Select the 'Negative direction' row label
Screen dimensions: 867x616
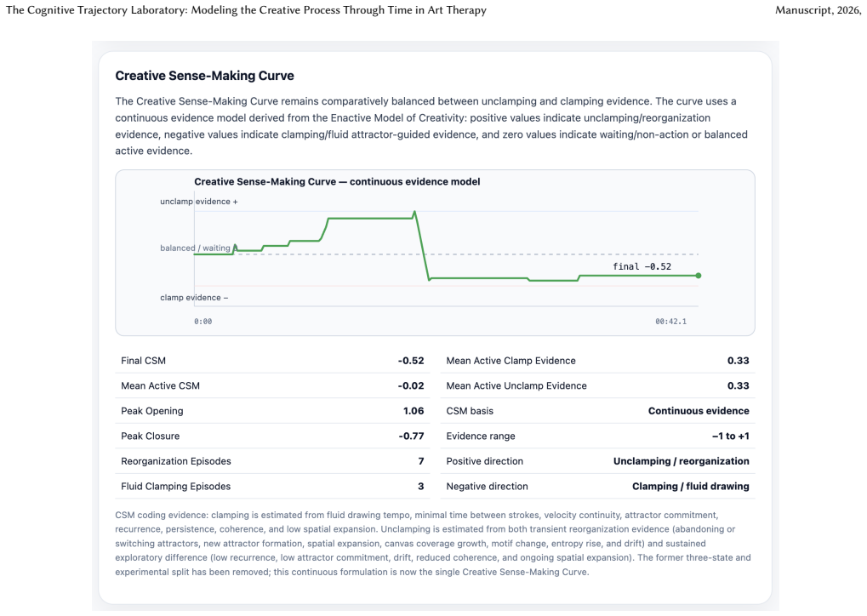pyautogui.click(x=488, y=486)
